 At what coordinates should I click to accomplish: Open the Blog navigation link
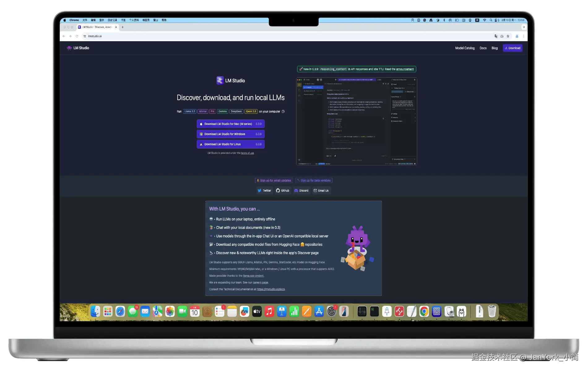495,48
